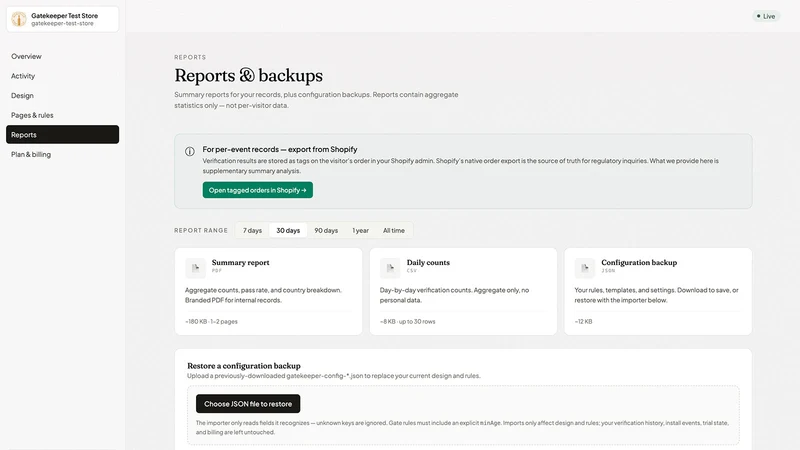
Task: Select All time report range
Action: pyautogui.click(x=394, y=230)
